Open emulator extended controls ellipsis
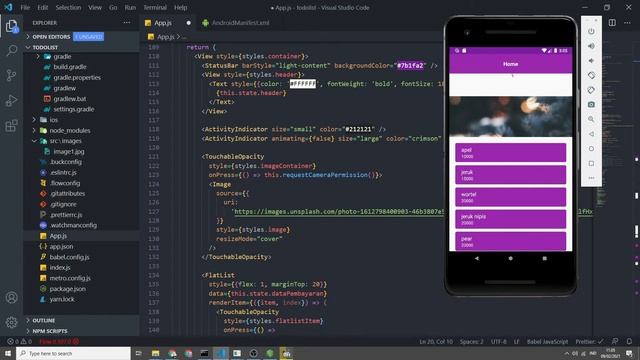 click(591, 178)
